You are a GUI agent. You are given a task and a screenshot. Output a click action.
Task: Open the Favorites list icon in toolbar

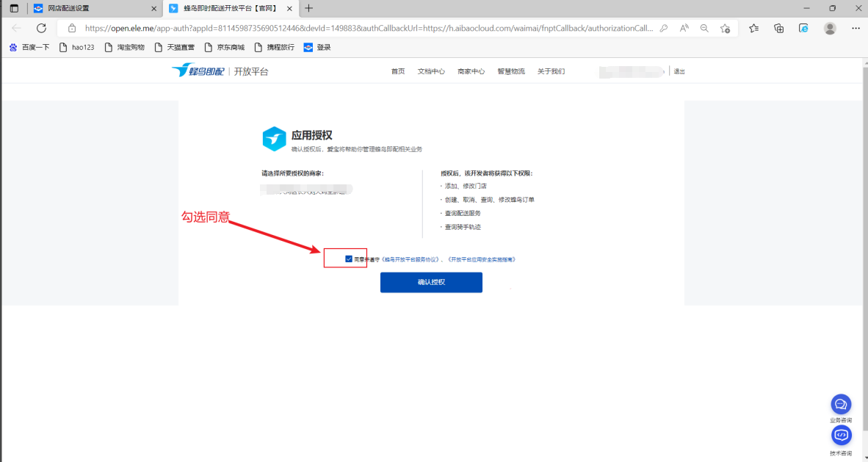[754, 28]
